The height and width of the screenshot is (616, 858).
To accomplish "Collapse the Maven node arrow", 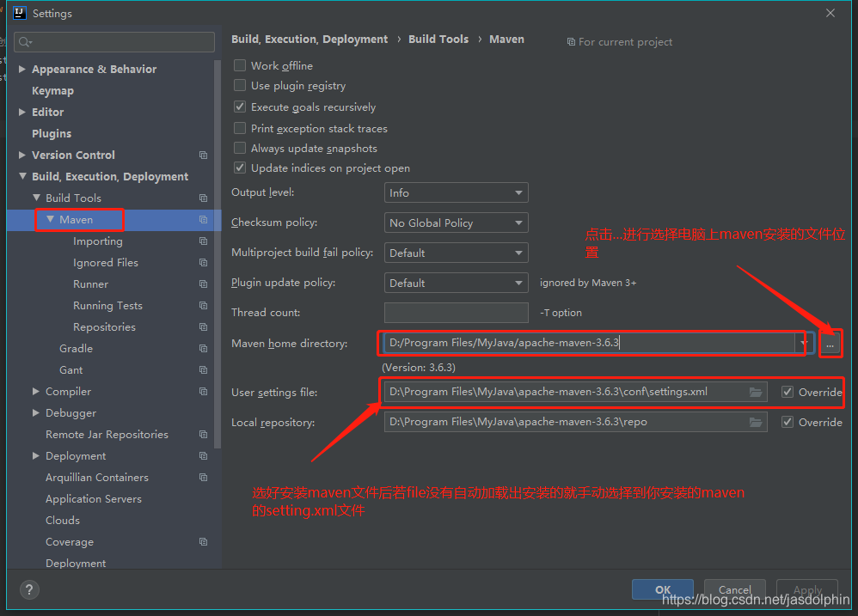I will coord(51,219).
